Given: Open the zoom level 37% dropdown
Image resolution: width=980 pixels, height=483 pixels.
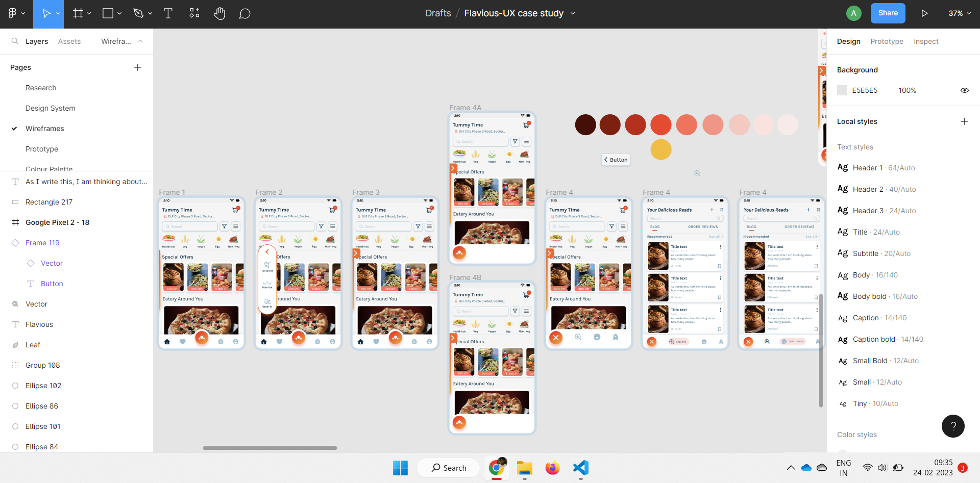Looking at the screenshot, I should pyautogui.click(x=960, y=13).
